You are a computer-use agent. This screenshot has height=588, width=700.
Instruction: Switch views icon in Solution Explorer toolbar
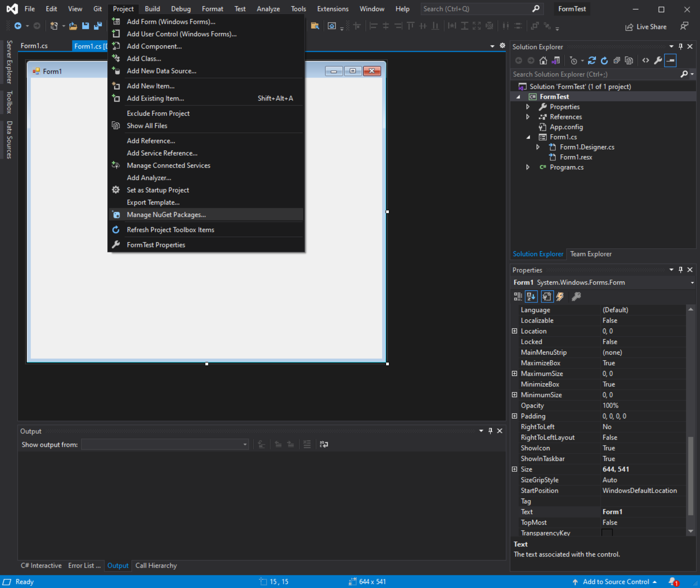tap(556, 60)
